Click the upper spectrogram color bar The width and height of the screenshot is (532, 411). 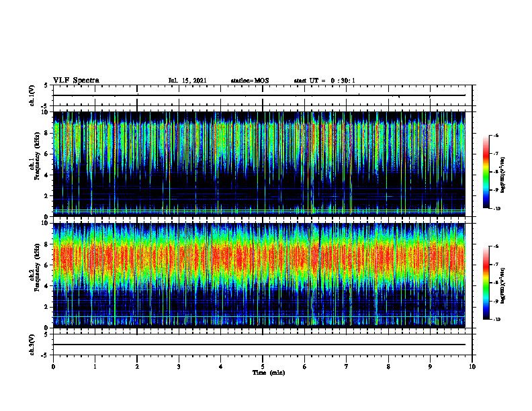point(486,172)
